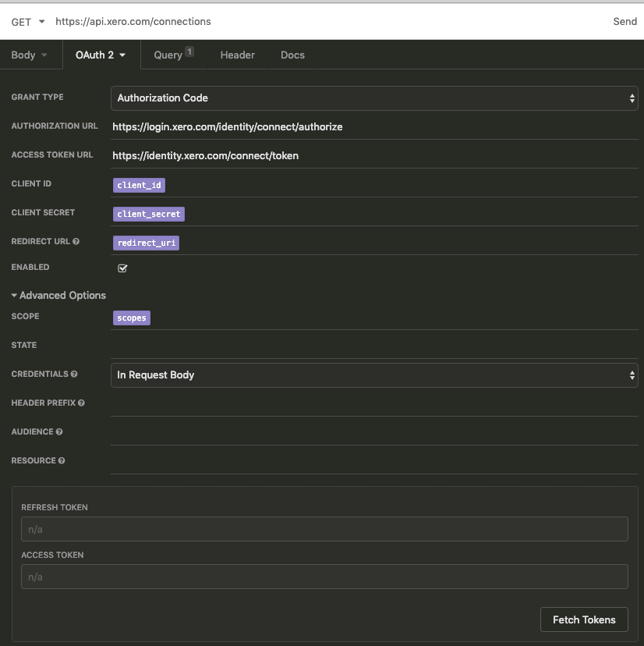Switch to the Body tab

pyautogui.click(x=23, y=55)
